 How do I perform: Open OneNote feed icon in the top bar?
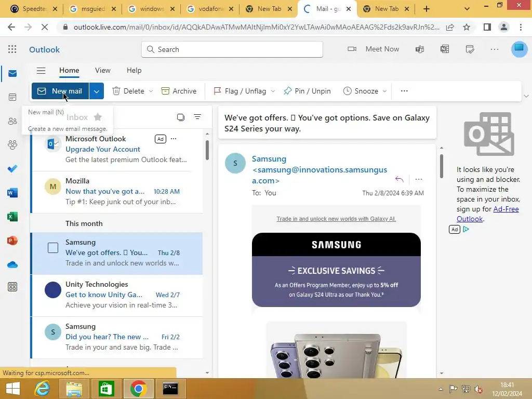point(445,49)
